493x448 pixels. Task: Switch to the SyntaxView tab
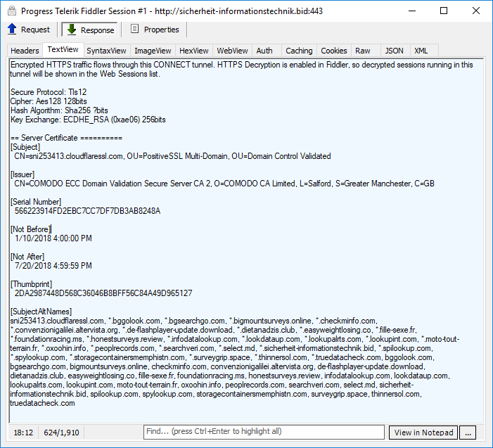coord(106,51)
